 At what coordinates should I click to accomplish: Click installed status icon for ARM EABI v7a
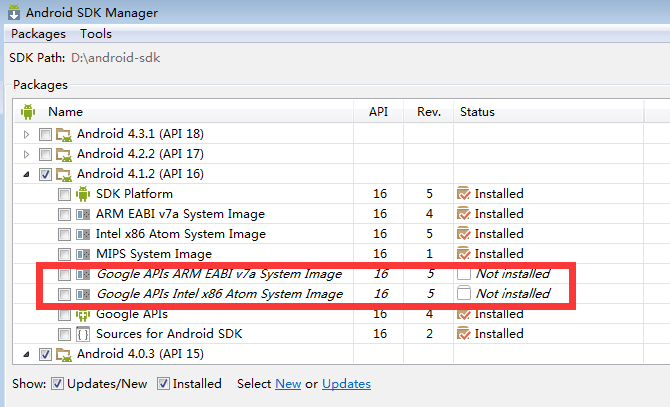click(x=464, y=214)
